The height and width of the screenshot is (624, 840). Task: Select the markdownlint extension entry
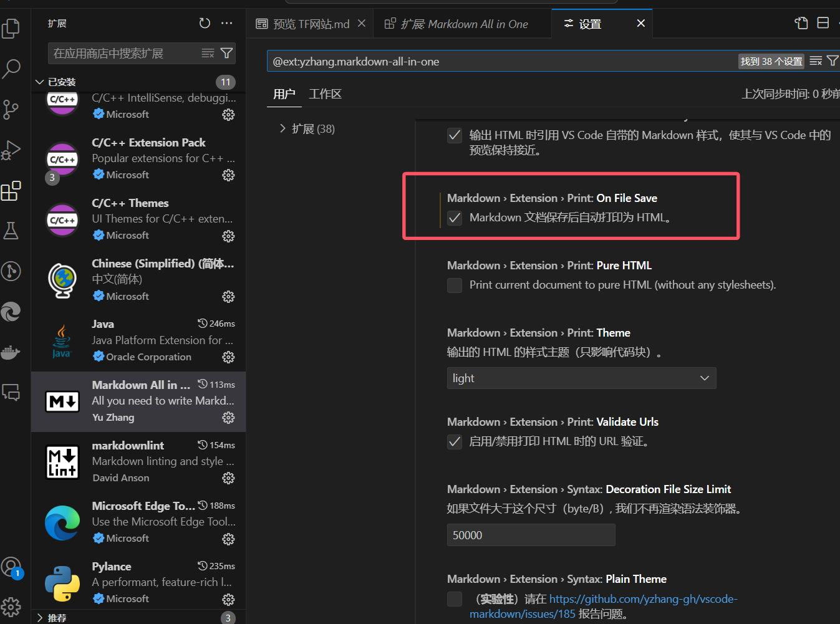coord(138,463)
